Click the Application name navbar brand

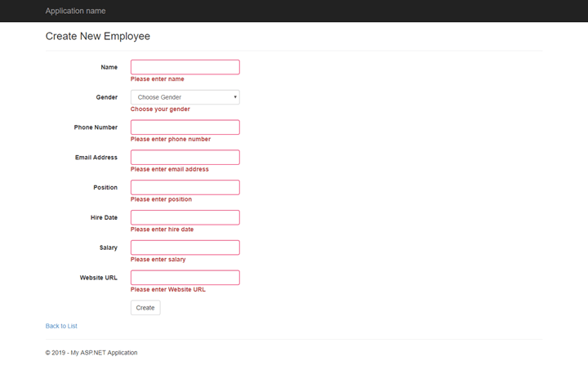(75, 11)
